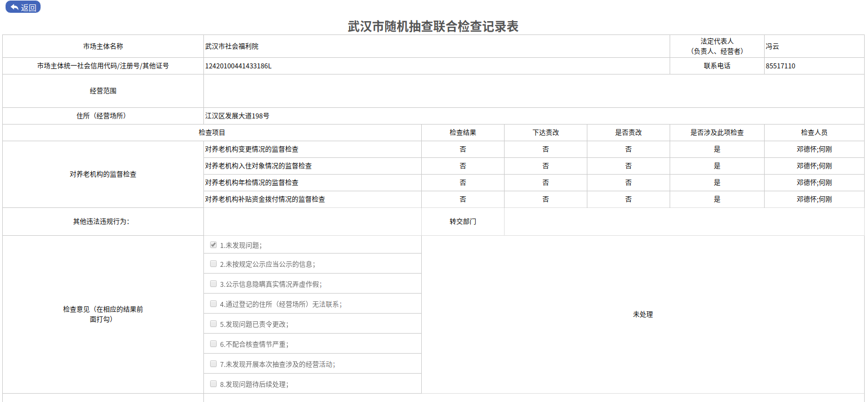Click the back arrow icon
868x402 pixels.
pyautogui.click(x=13, y=7)
